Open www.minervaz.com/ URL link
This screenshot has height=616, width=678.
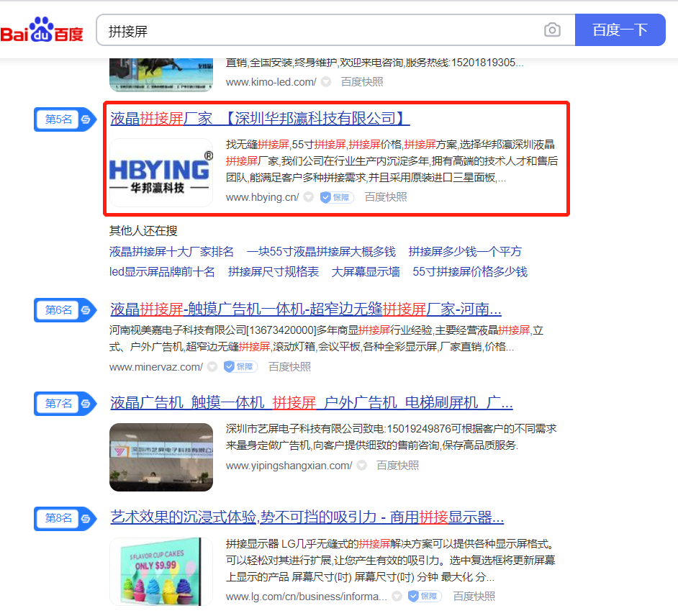pos(155,367)
